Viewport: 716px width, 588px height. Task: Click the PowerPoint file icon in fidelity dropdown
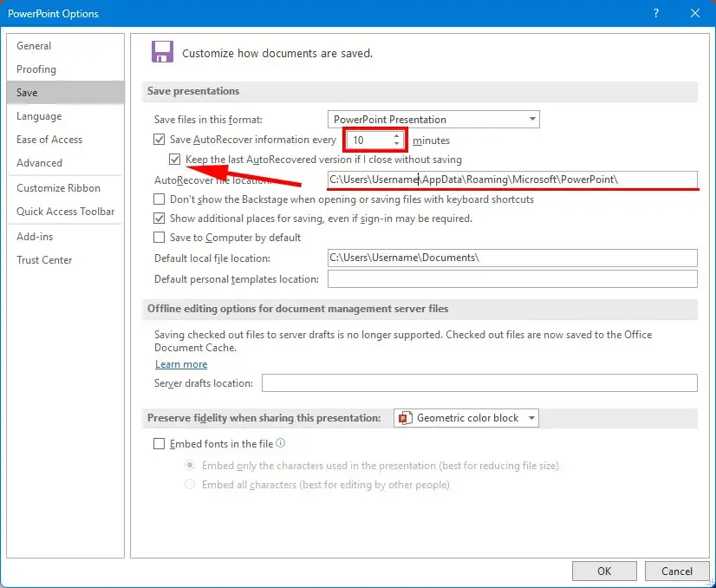pyautogui.click(x=405, y=418)
